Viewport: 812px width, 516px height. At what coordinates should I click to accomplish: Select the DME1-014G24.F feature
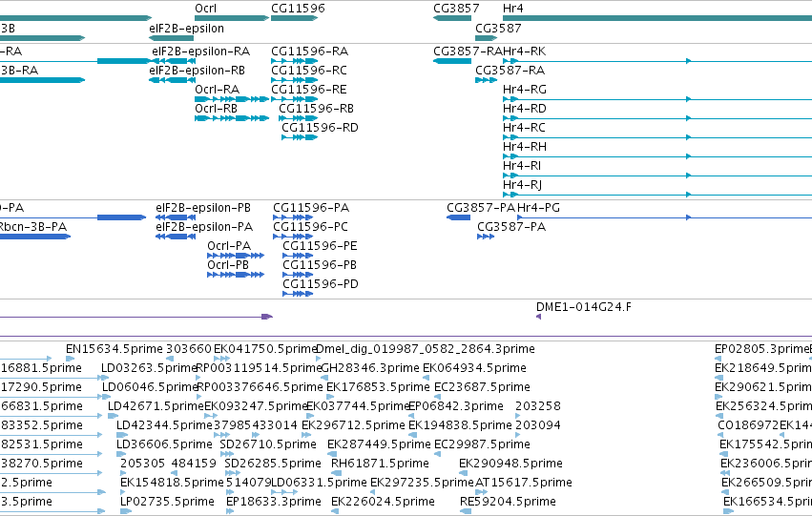click(x=538, y=317)
